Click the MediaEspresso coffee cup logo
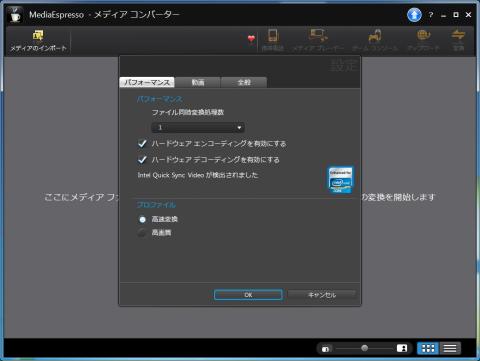 [x=15, y=15]
